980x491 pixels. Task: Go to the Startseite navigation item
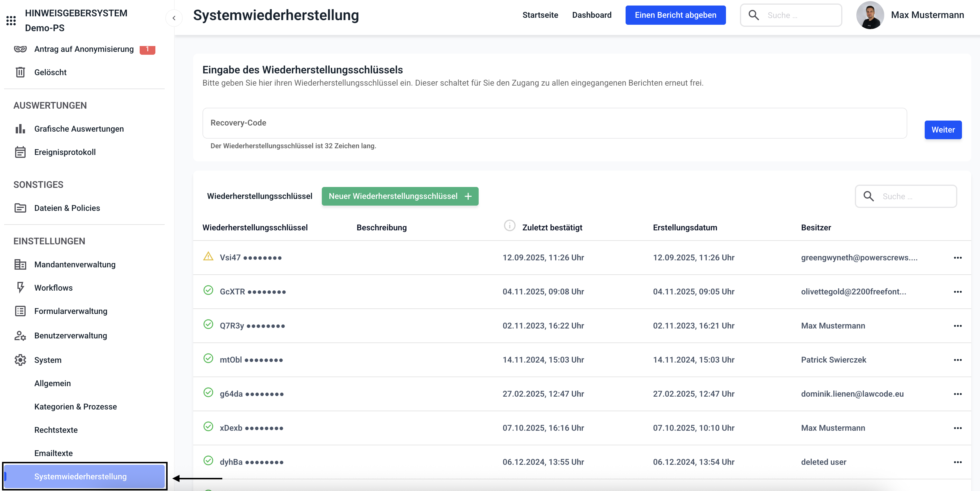[x=540, y=15]
